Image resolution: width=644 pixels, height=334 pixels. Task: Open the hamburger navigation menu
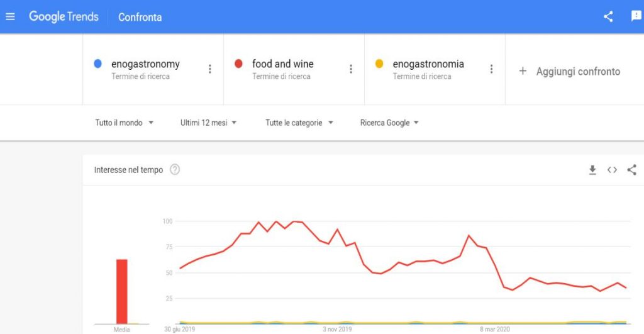(10, 16)
